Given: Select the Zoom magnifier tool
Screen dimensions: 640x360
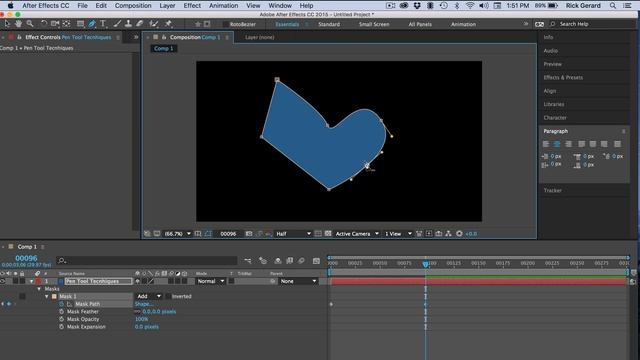Looking at the screenshot, I should point(30,24).
